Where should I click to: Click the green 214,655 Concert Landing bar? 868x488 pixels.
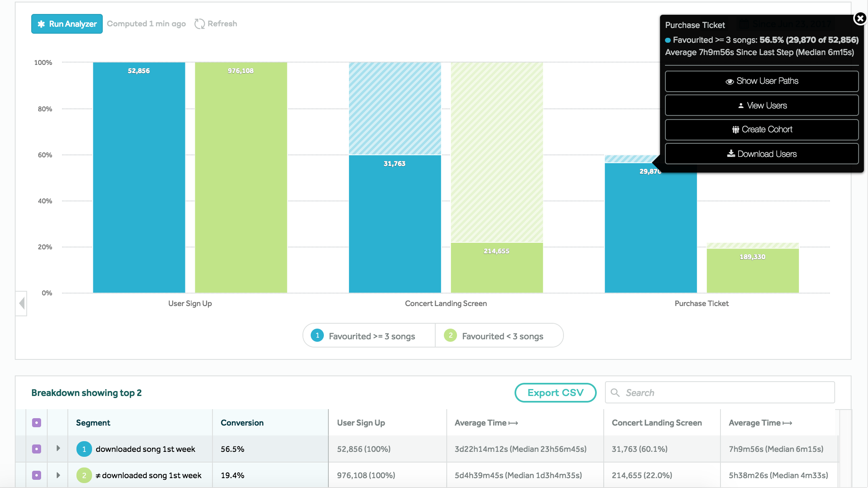(496, 268)
